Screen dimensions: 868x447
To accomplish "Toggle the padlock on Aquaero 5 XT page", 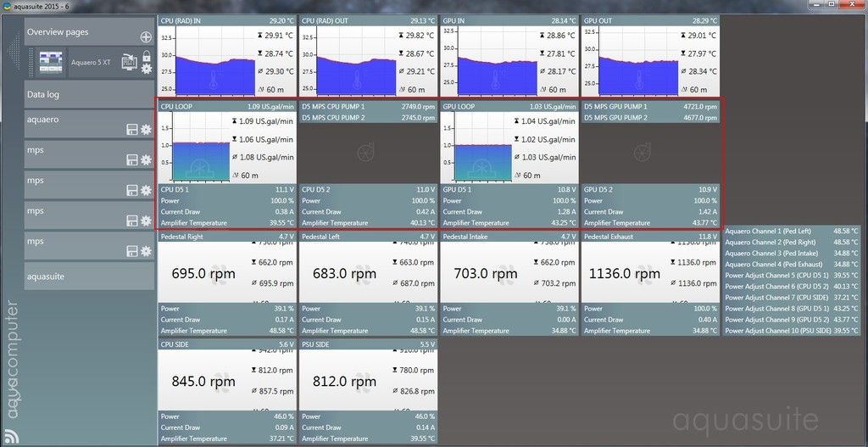I will [x=146, y=56].
